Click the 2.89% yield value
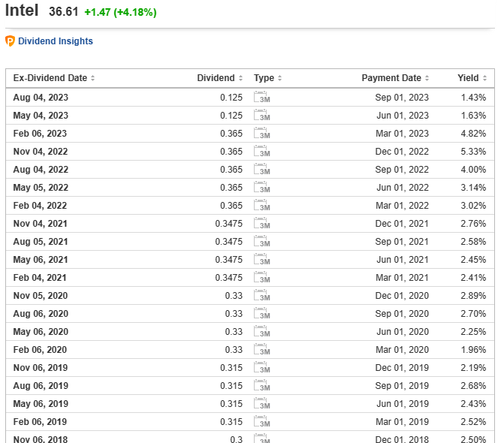Screen dimensions: 504x443 473,295
